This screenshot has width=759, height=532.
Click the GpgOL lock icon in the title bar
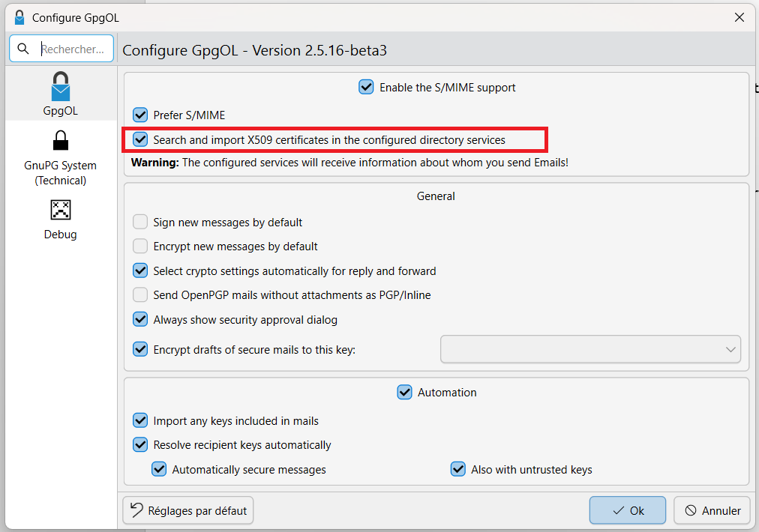[19, 17]
